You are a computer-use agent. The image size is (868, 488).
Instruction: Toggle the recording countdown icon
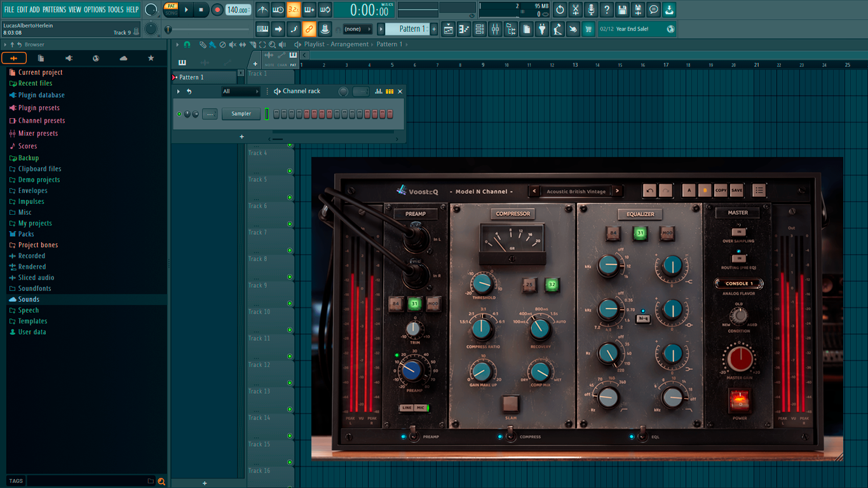294,10
